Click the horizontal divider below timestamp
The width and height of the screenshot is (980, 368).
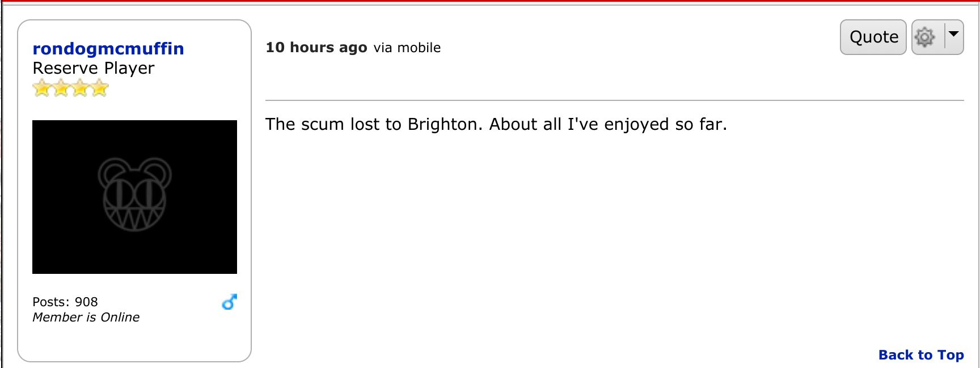pos(615,100)
